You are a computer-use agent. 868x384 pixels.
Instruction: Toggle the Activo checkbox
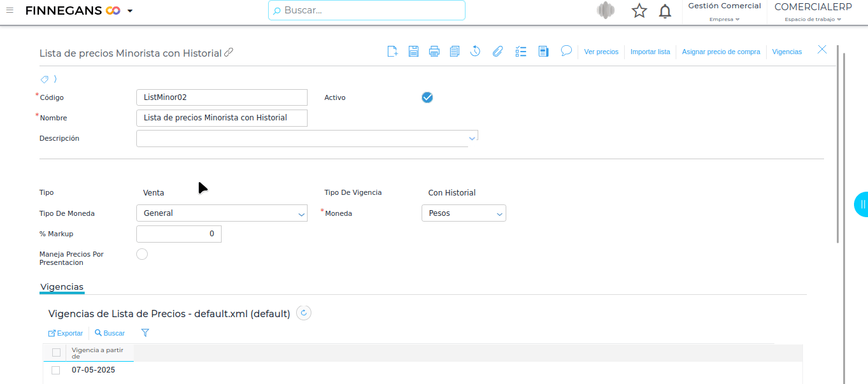pyautogui.click(x=427, y=97)
